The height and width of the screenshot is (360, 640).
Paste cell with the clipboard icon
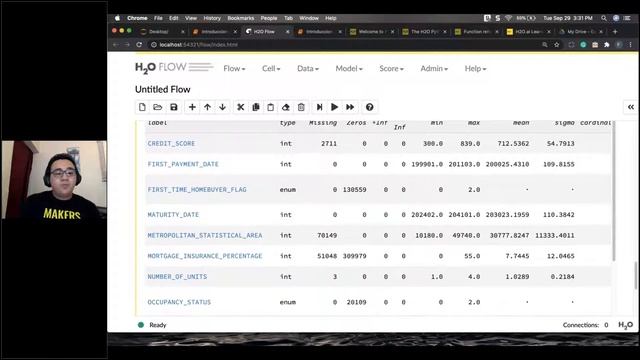[x=271, y=107]
